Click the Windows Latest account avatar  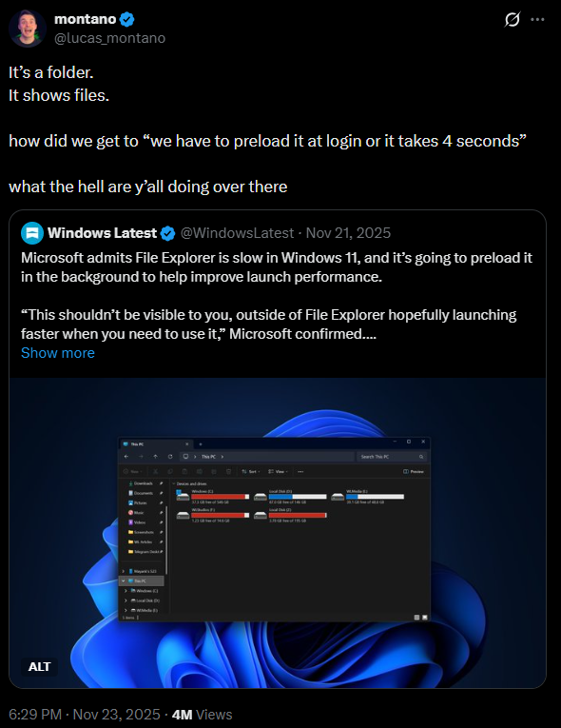pyautogui.click(x=32, y=233)
